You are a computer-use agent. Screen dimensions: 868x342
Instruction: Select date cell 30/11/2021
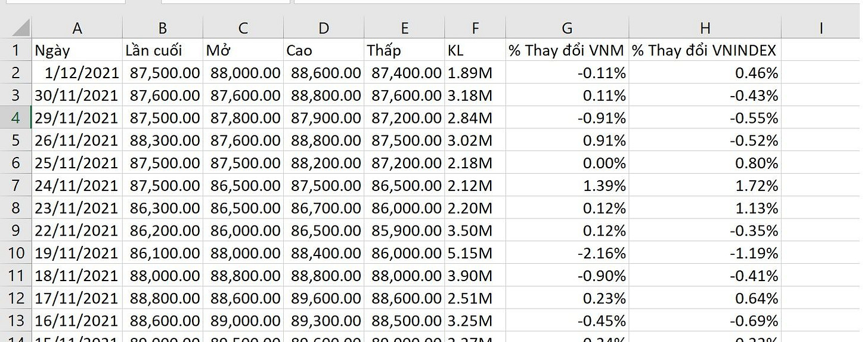(77, 95)
